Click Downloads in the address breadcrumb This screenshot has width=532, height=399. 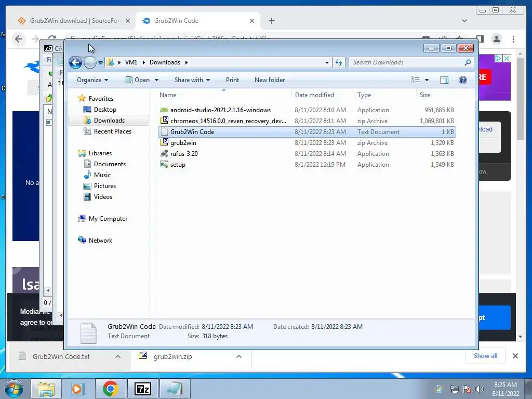click(165, 62)
